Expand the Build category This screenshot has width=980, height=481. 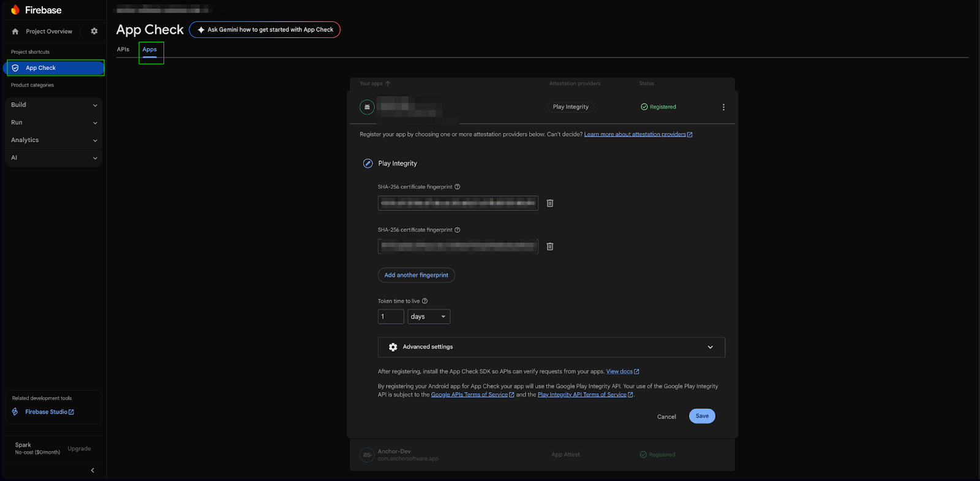(54, 105)
